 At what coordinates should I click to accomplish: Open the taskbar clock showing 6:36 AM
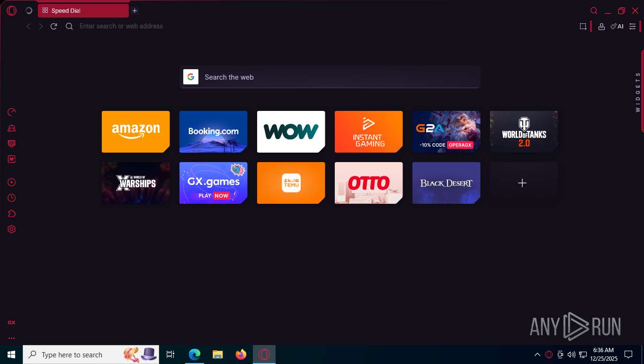coord(603,355)
